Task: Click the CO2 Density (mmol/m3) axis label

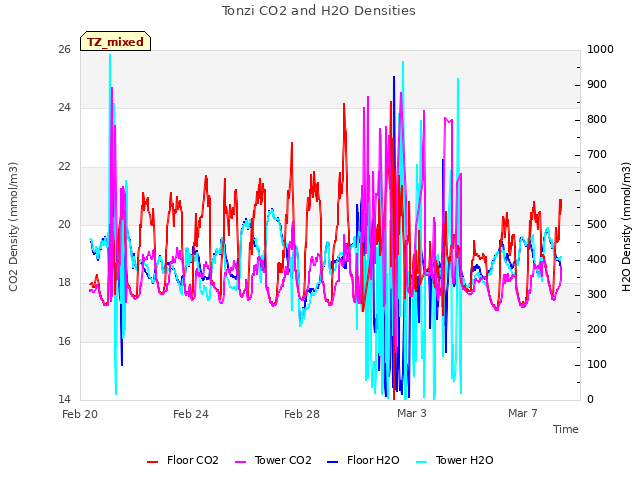Action: [13, 227]
